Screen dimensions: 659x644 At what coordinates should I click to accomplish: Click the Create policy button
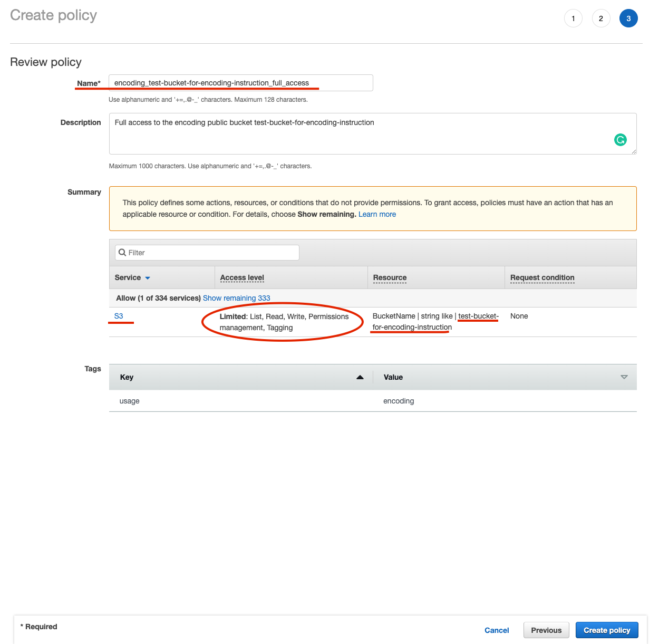click(607, 630)
